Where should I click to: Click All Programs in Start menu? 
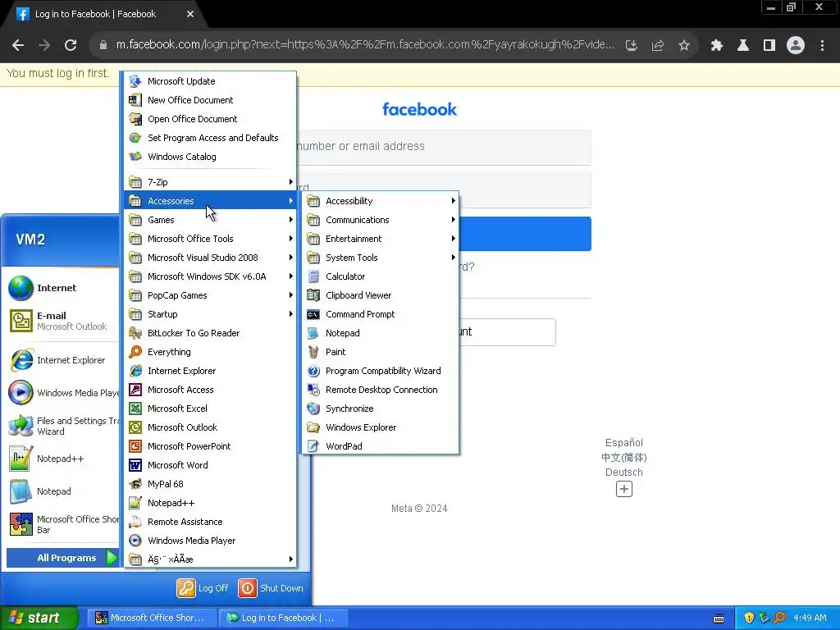62,558
